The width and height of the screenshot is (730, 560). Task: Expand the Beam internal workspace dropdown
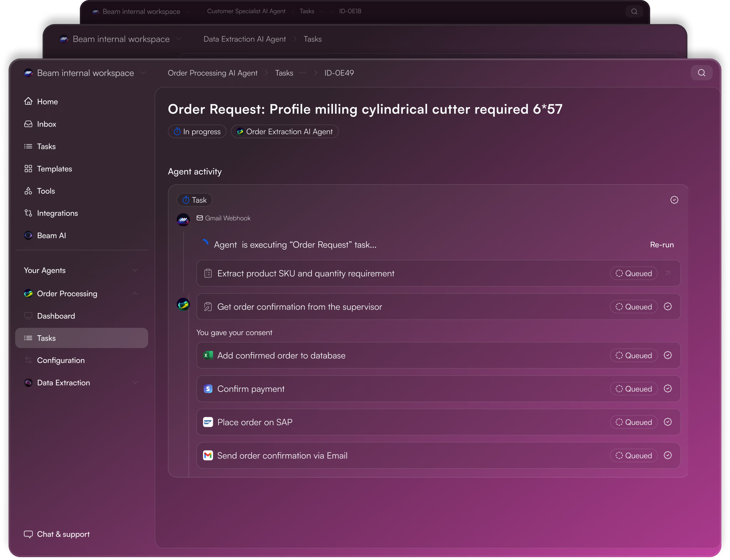coord(143,73)
